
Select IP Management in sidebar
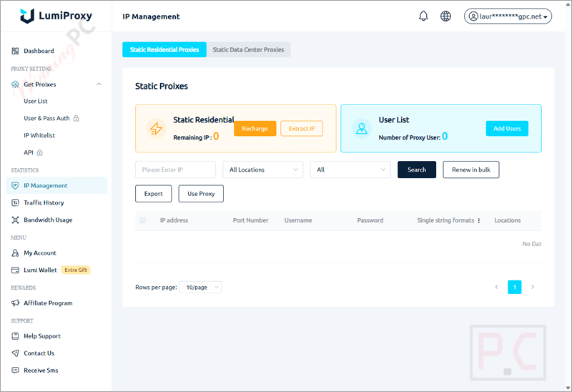click(x=56, y=185)
